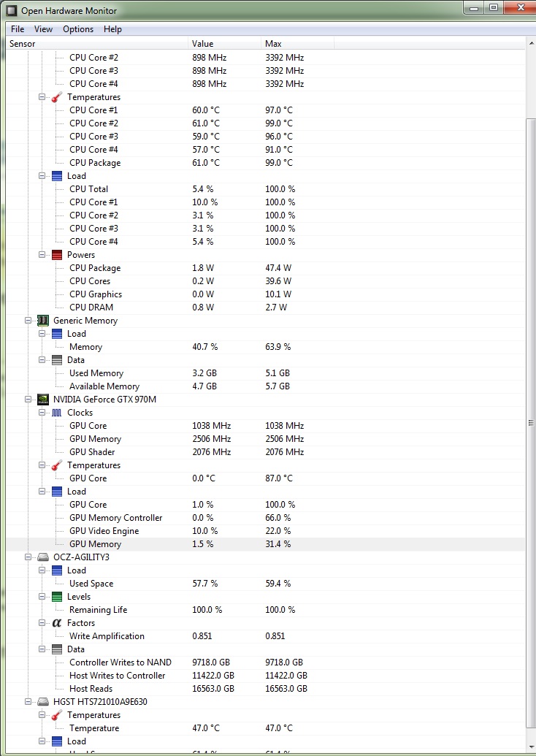Viewport: 536px width, 756px height.
Task: Click the red Powers icon
Action: [57, 255]
